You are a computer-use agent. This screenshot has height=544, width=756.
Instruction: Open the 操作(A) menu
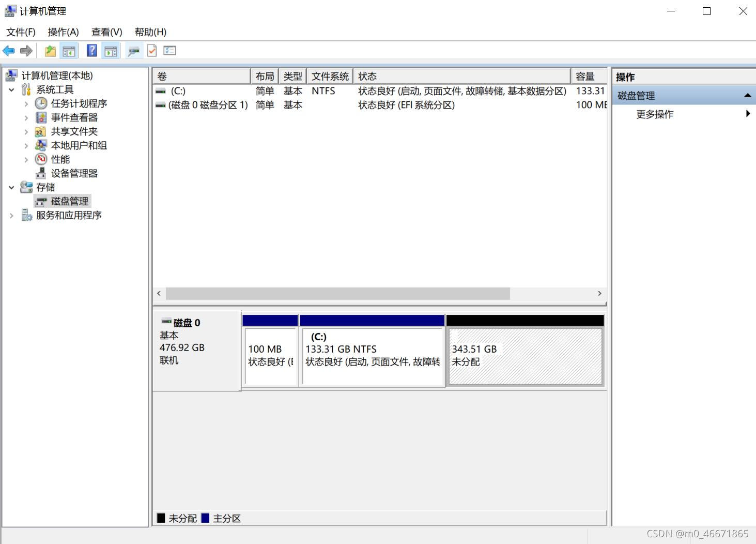(x=63, y=32)
